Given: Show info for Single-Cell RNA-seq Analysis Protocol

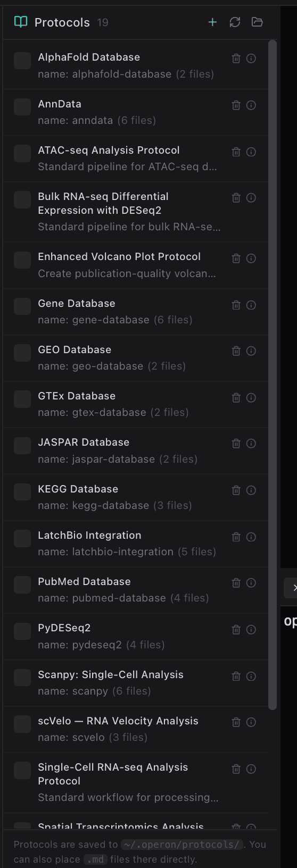Looking at the screenshot, I should (251, 769).
